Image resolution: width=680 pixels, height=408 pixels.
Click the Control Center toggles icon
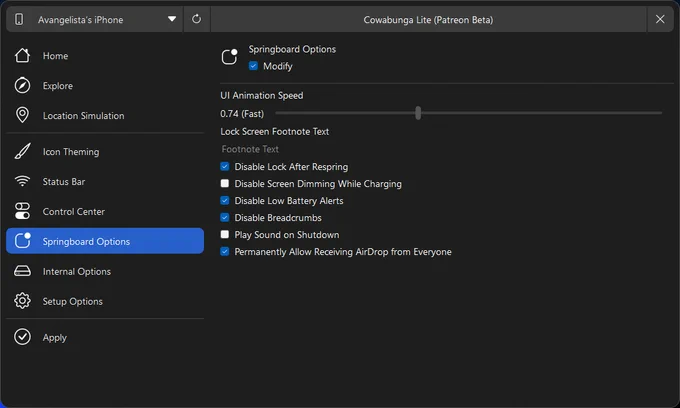pyautogui.click(x=22, y=211)
